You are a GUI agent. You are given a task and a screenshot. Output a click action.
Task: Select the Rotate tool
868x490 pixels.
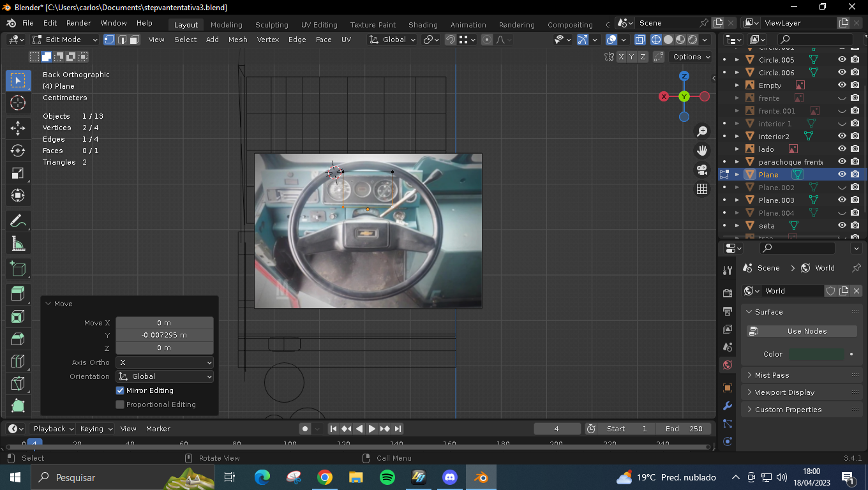[18, 151]
